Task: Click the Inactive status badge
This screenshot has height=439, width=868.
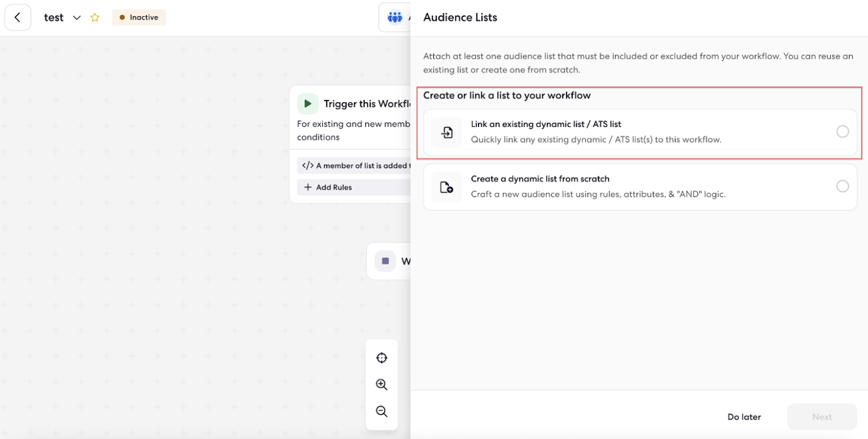Action: pos(139,17)
